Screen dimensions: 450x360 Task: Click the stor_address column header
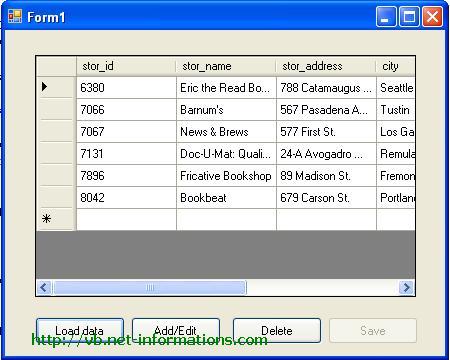point(326,66)
